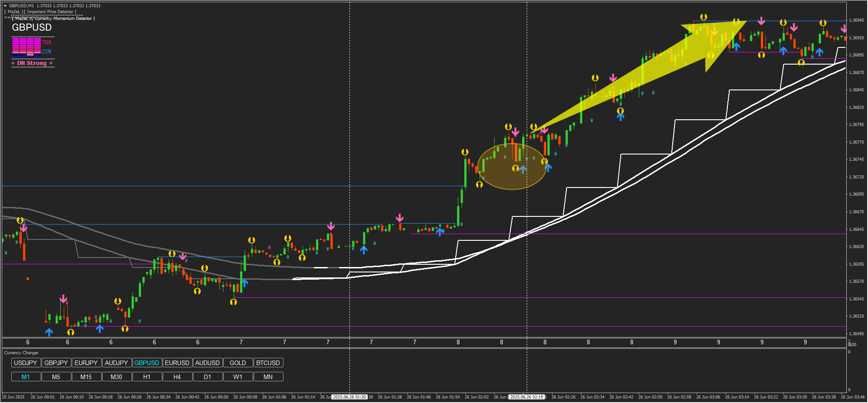Click the 1.36545 price axis label
This screenshot has height=403, width=868.
pos(856,299)
